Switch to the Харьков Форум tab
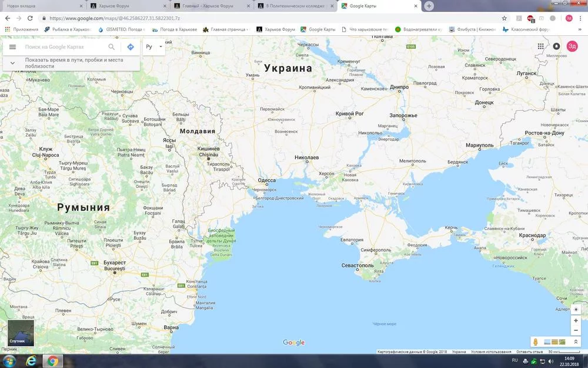This screenshot has width=588, height=368. (128, 6)
